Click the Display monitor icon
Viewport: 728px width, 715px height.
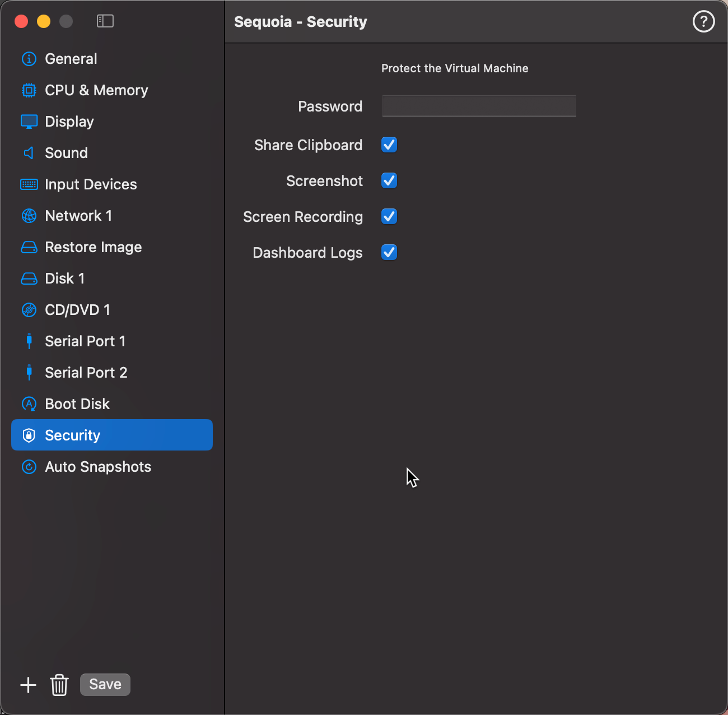(x=29, y=122)
